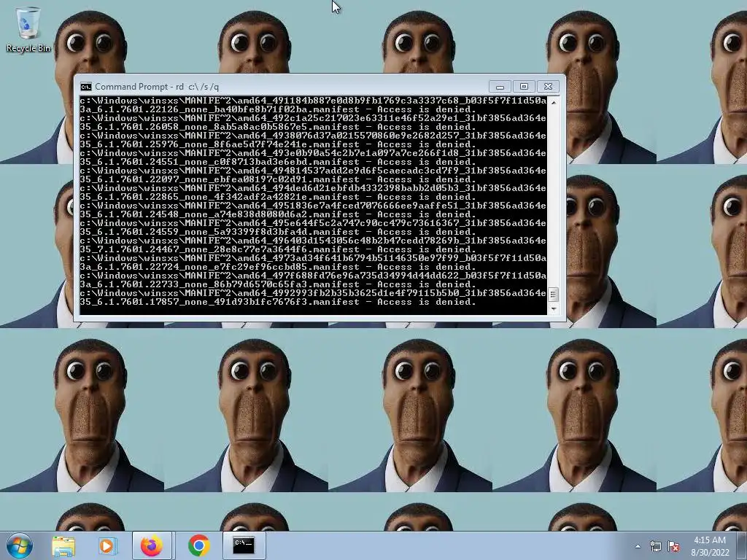Maximize the Command Prompt window
This screenshot has height=560, width=747.
click(x=524, y=87)
